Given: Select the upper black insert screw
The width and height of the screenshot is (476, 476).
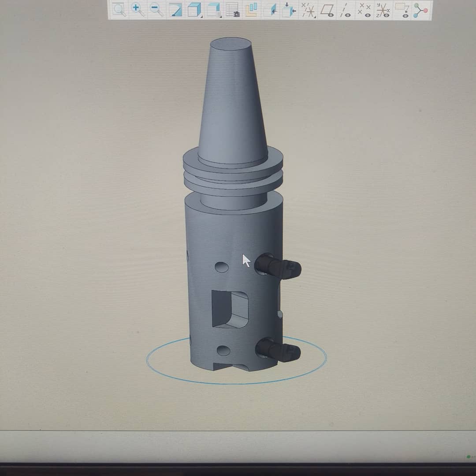Looking at the screenshot, I should 279,267.
